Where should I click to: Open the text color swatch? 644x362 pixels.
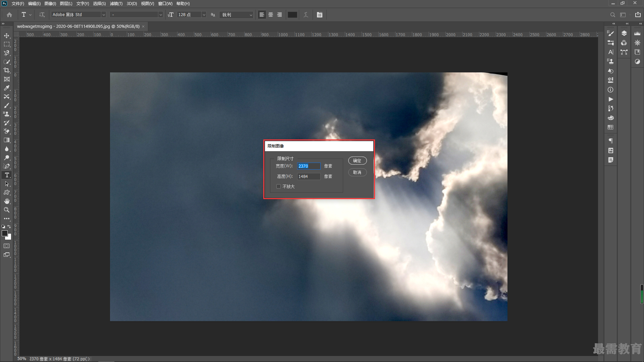point(292,15)
